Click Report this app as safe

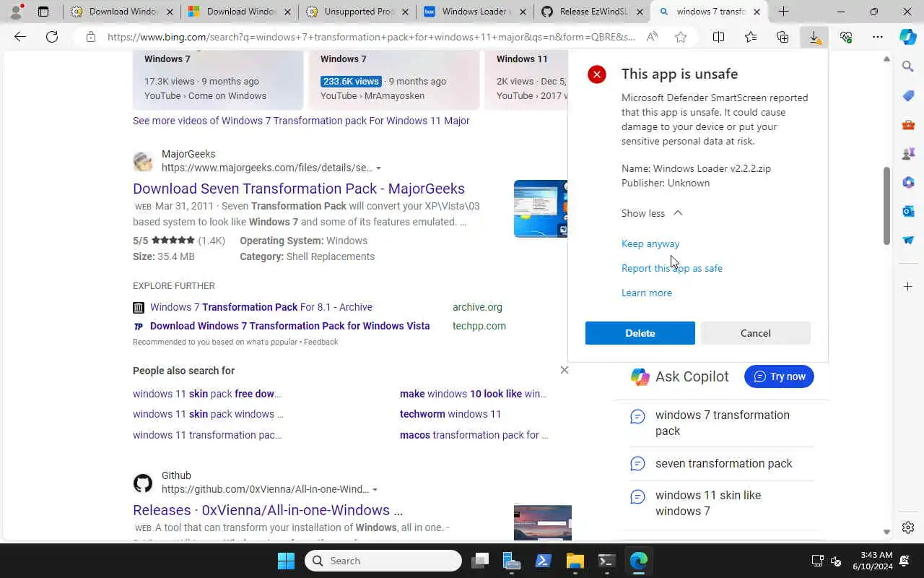(672, 268)
